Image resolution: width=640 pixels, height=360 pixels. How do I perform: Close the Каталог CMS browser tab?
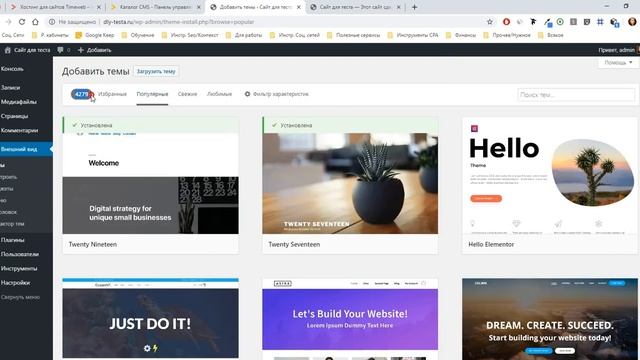199,7
